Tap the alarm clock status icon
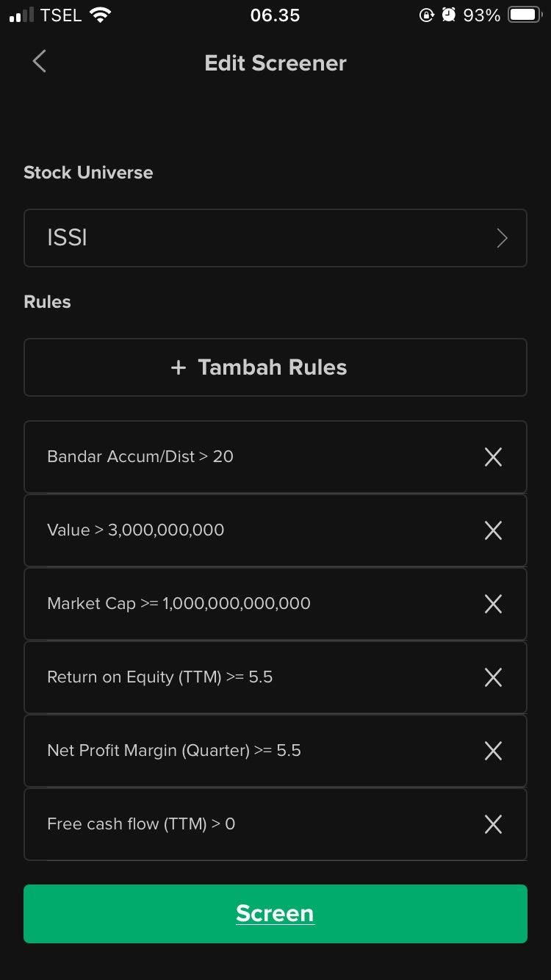 448,15
